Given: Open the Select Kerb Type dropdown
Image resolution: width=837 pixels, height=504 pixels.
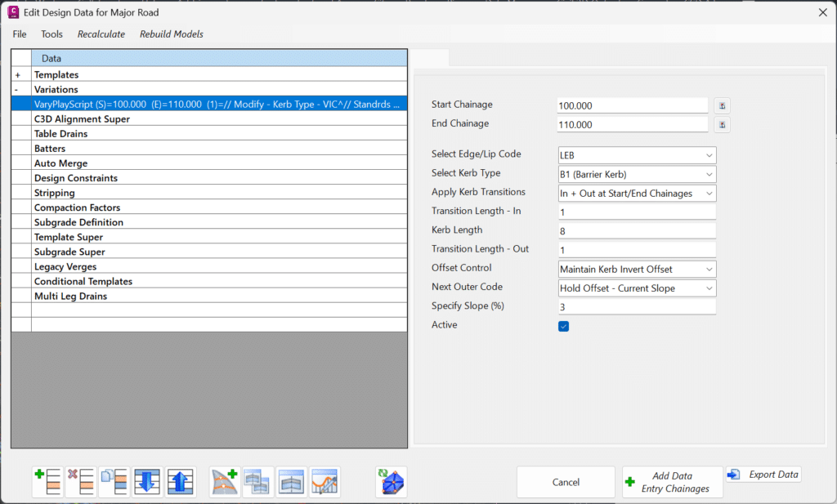Looking at the screenshot, I should pos(637,175).
